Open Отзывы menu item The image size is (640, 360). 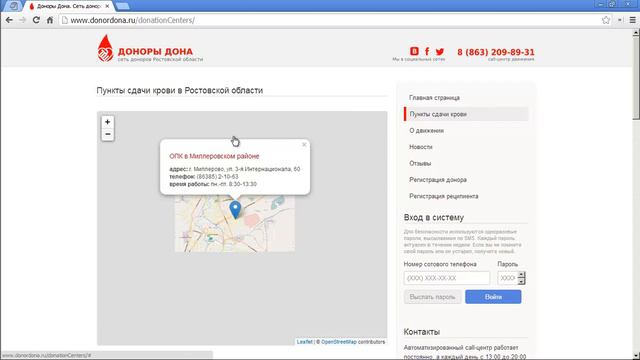pyautogui.click(x=420, y=163)
